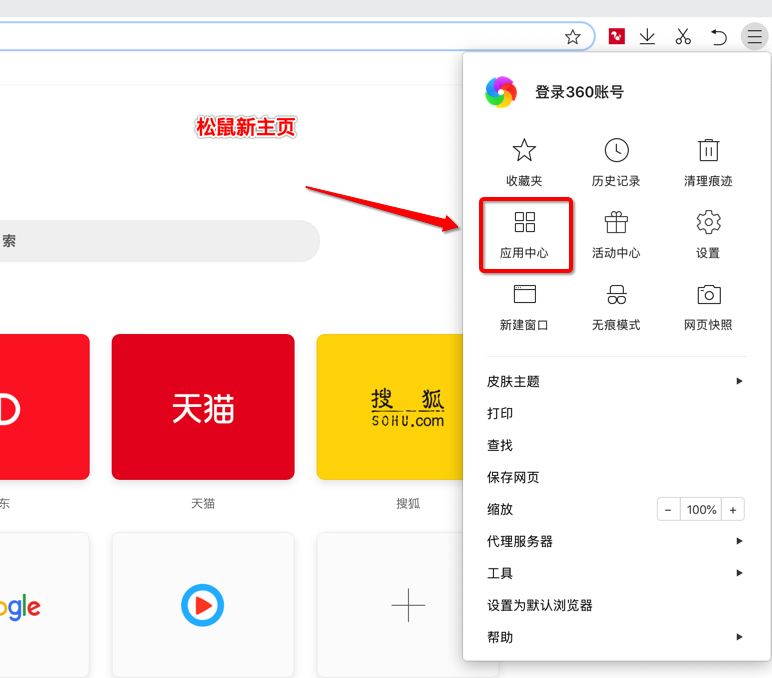The width and height of the screenshot is (772, 678).
Task: Open 活动中心 gift icon
Action: coord(616,222)
